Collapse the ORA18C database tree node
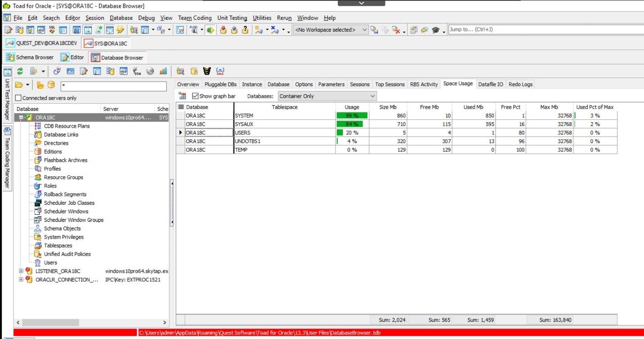The width and height of the screenshot is (644, 339). (21, 118)
